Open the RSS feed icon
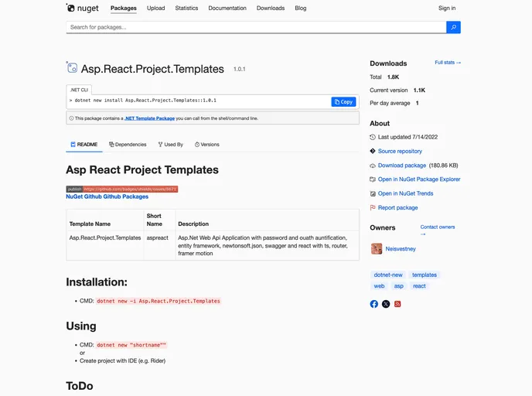Image resolution: width=532 pixels, height=396 pixels. tap(397, 304)
